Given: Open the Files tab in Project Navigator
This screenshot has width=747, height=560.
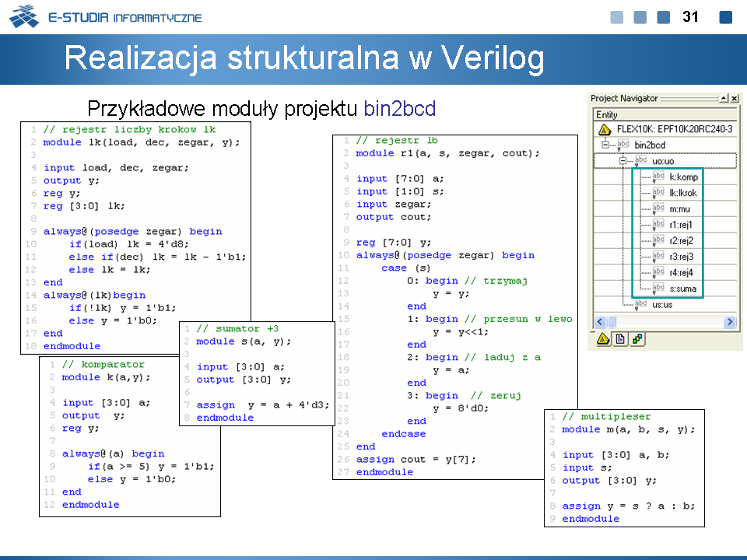Looking at the screenshot, I should point(620,339).
